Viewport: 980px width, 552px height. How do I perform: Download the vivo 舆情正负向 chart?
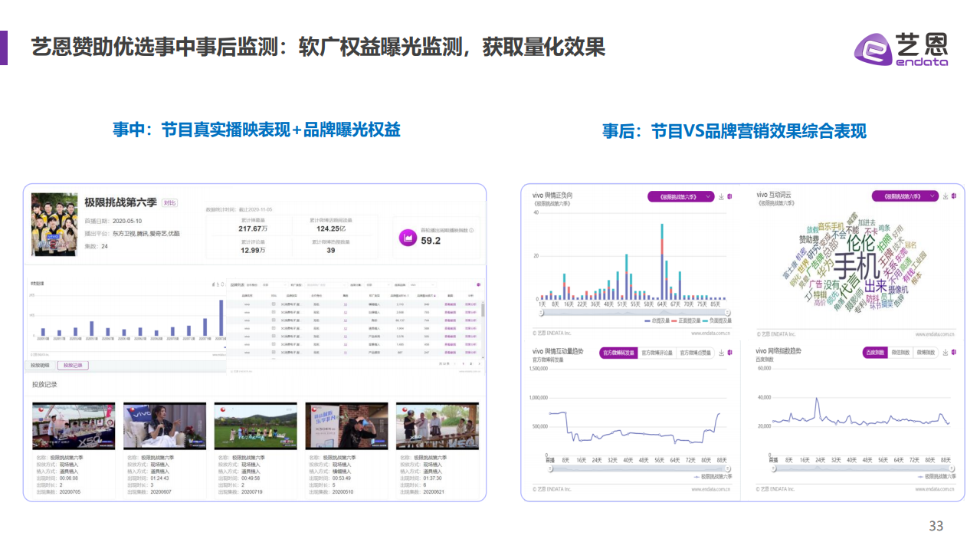[x=721, y=196]
